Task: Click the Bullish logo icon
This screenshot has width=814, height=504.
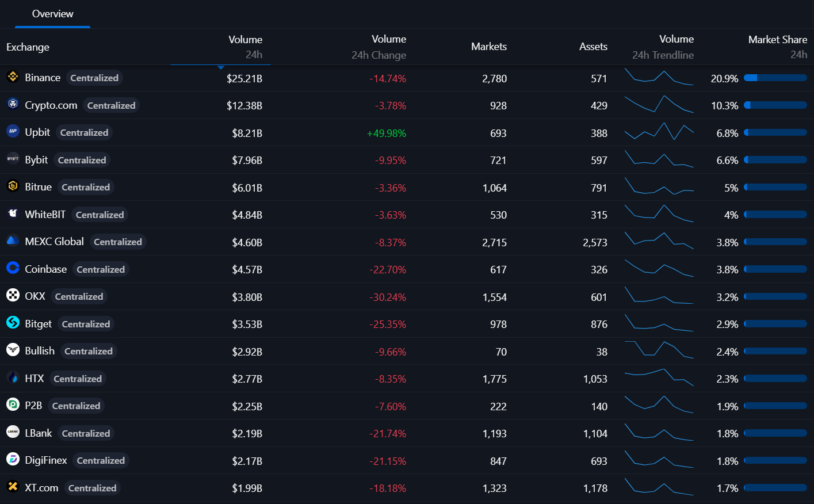Action: pyautogui.click(x=13, y=350)
